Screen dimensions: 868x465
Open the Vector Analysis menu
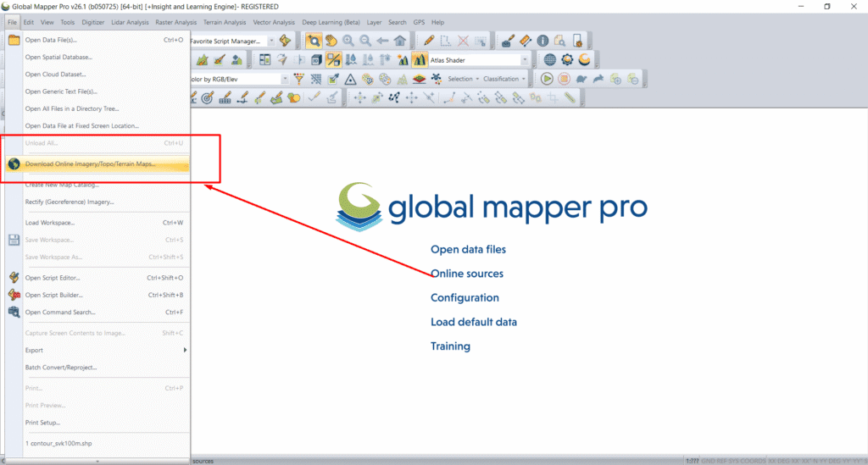point(274,22)
